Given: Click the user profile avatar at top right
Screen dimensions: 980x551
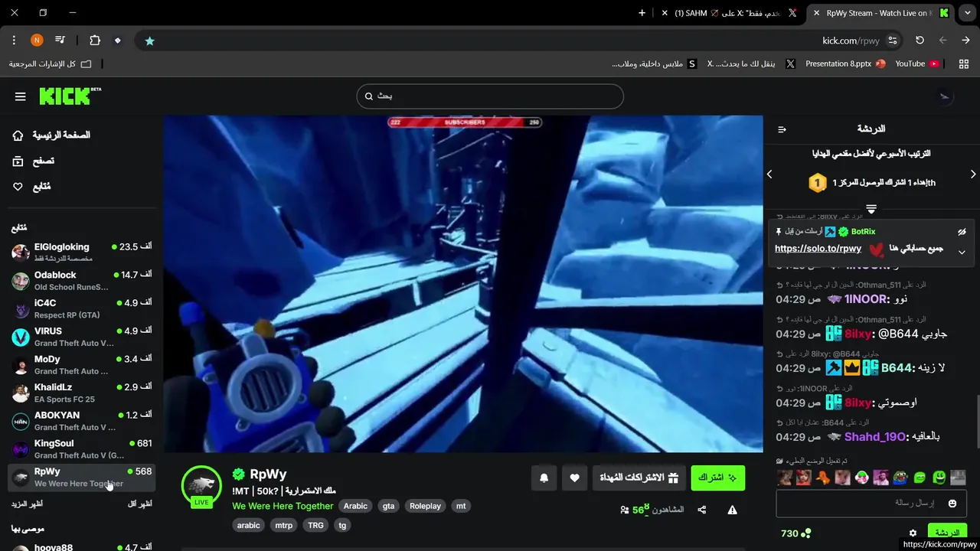Looking at the screenshot, I should pyautogui.click(x=946, y=96).
